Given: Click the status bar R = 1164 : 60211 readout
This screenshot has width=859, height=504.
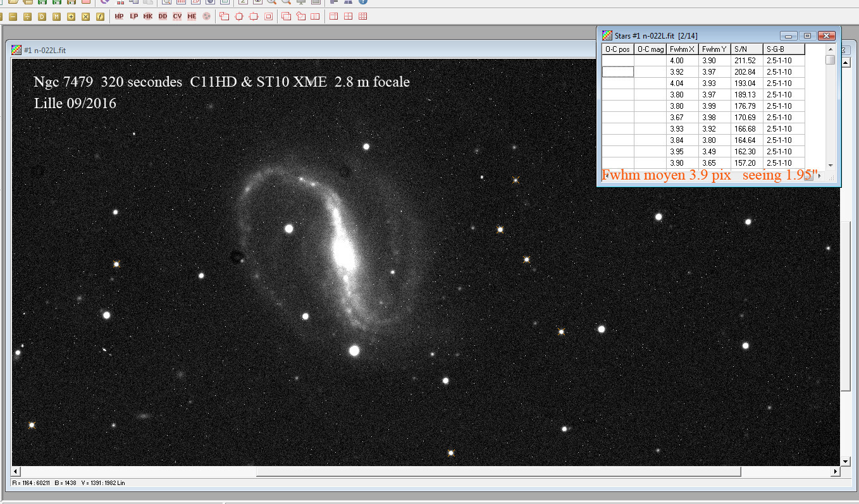Looking at the screenshot, I should pos(32,483).
